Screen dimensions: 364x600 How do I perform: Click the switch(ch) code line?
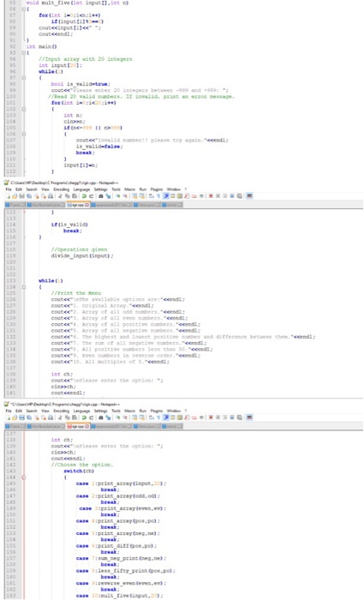79,471
